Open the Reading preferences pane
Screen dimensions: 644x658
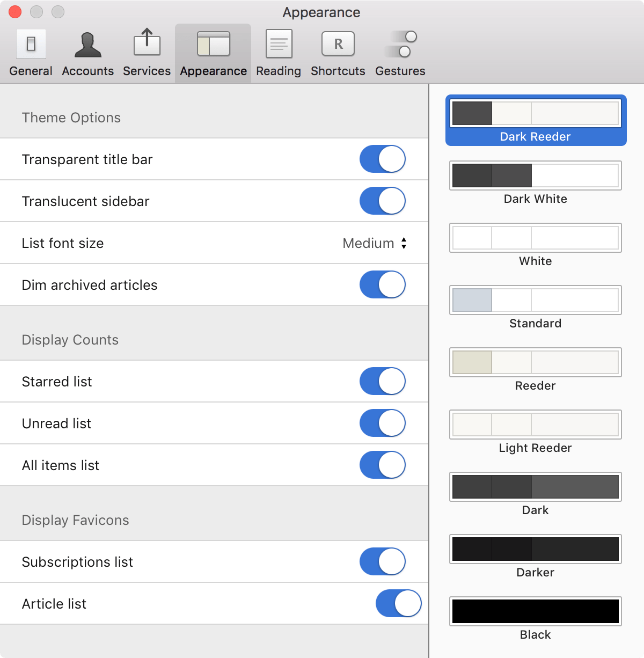pyautogui.click(x=279, y=53)
